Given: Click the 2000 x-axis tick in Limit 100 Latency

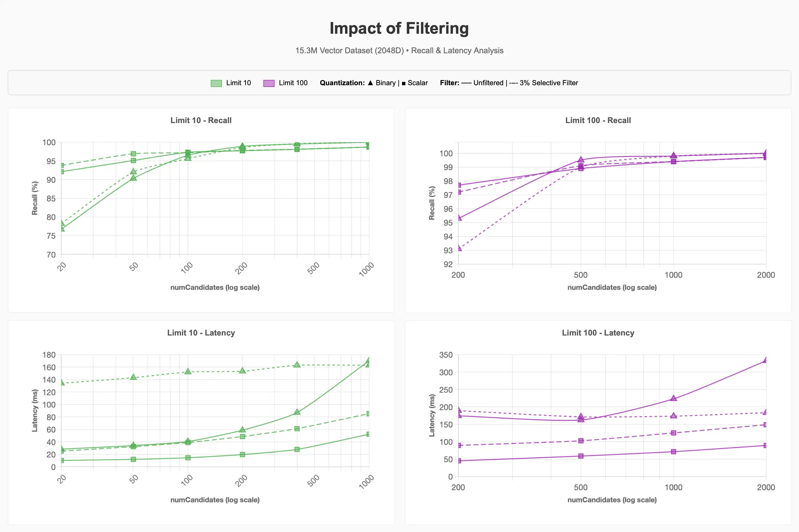Looking at the screenshot, I should (x=766, y=488).
